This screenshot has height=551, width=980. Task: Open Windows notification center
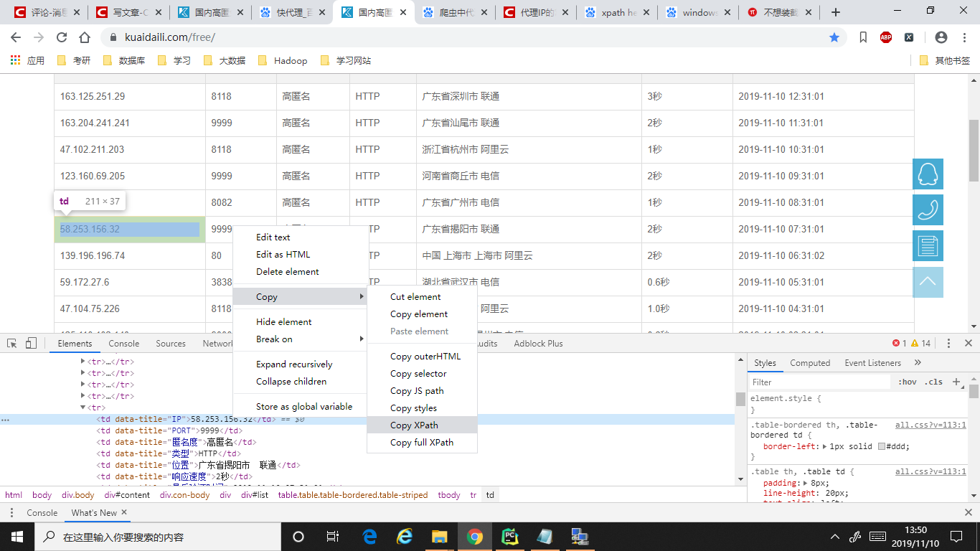pos(956,536)
